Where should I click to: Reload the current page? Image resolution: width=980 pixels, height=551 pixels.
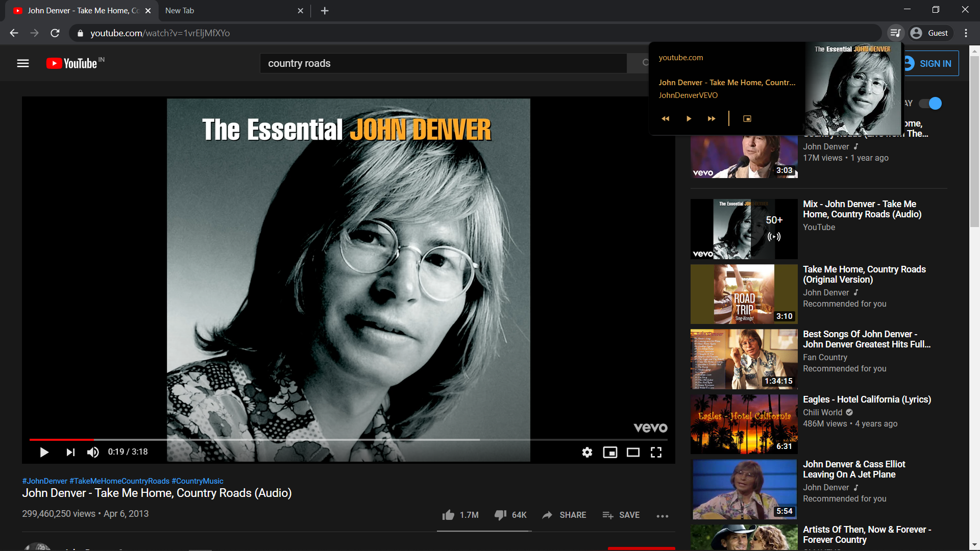coord(55,33)
